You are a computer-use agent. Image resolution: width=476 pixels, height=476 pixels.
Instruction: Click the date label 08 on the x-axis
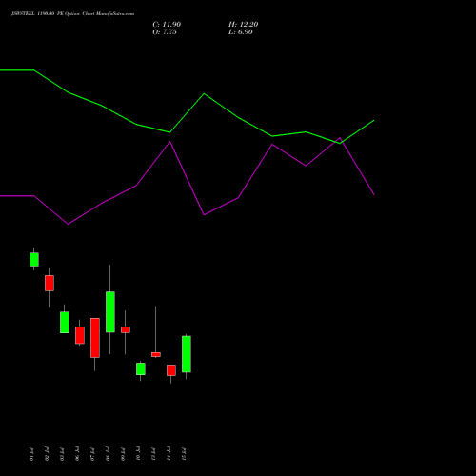click(x=108, y=454)
